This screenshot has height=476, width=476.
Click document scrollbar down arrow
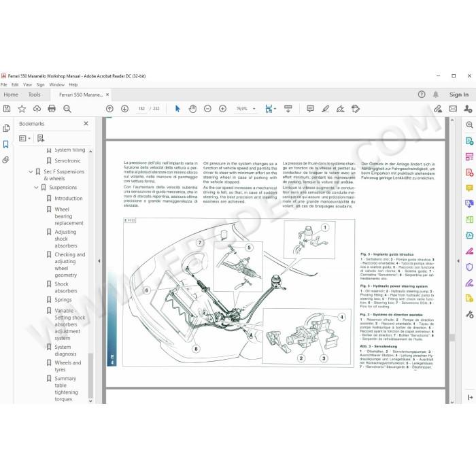(x=452, y=402)
